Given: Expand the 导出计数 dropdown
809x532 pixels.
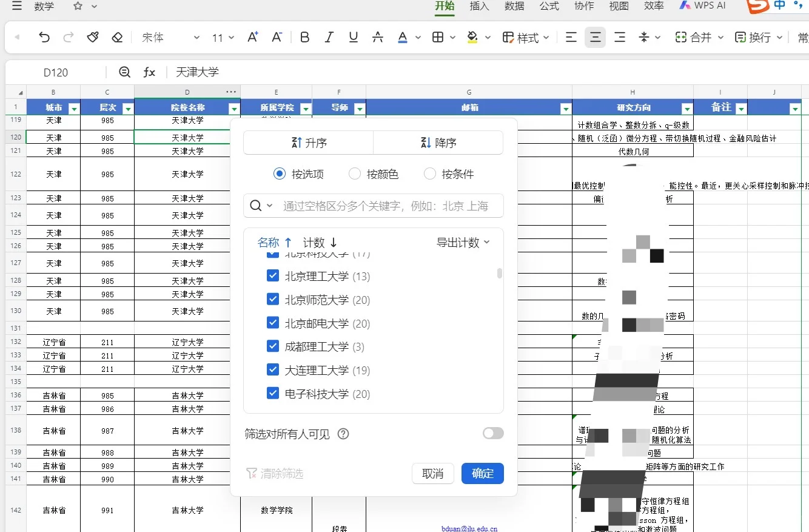Looking at the screenshot, I should [x=463, y=243].
